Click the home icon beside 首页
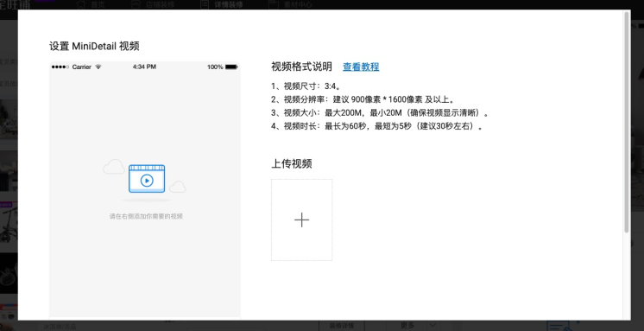This screenshot has height=331, width=644. pos(80,4)
